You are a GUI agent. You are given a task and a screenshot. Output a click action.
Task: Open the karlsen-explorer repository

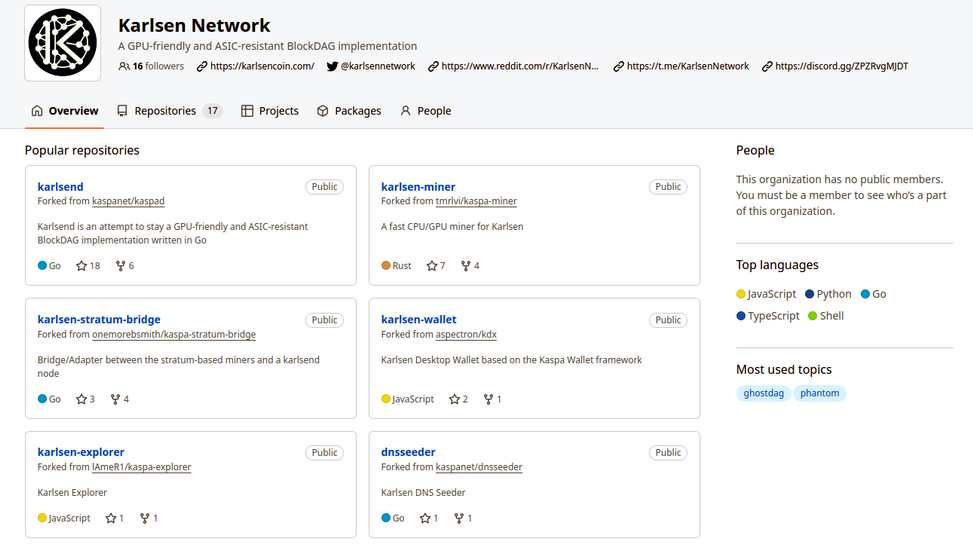81,452
